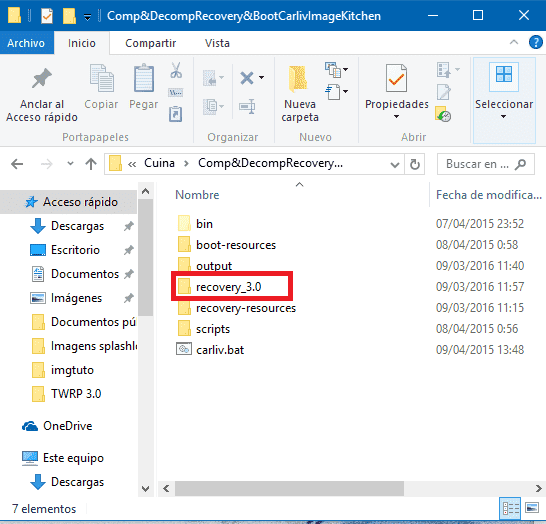Go back with the left arrow
The height and width of the screenshot is (524, 546).
click(17, 164)
